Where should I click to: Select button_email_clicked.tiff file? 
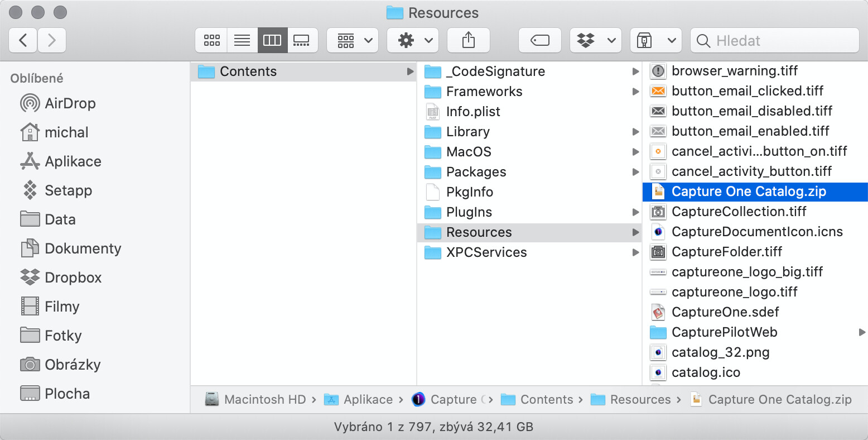point(755,91)
